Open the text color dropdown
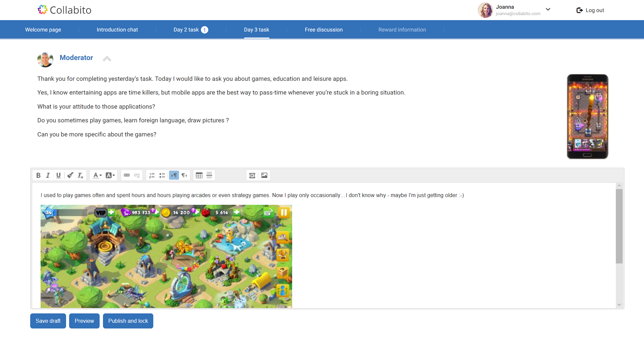The height and width of the screenshot is (362, 644). [x=97, y=175]
